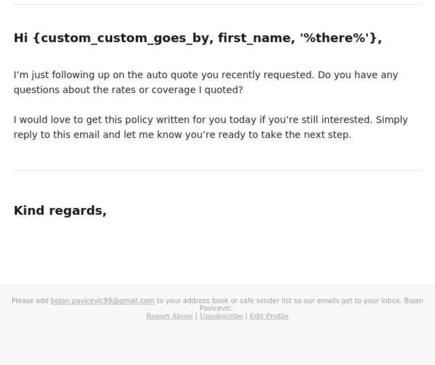
Task: Click the Pavicevic name in footer
Action: pos(216,308)
